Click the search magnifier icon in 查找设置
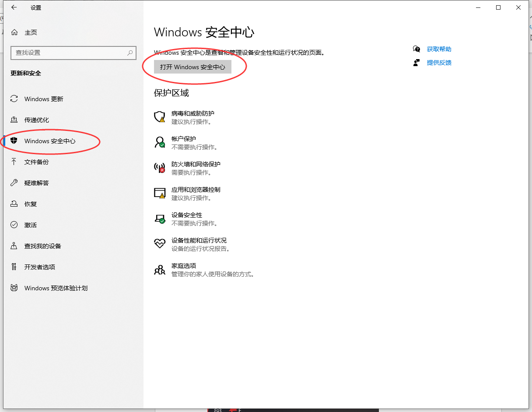Image resolution: width=532 pixels, height=412 pixels. point(130,53)
